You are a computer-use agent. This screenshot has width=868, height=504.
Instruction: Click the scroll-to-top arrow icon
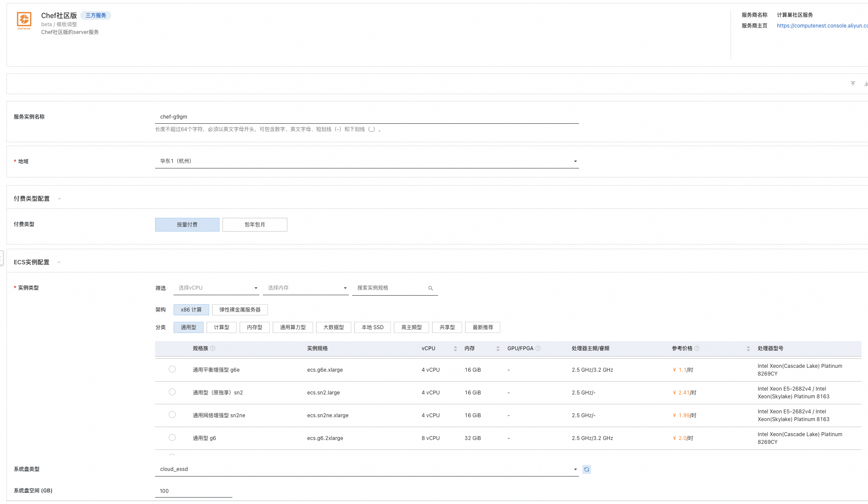pos(853,83)
